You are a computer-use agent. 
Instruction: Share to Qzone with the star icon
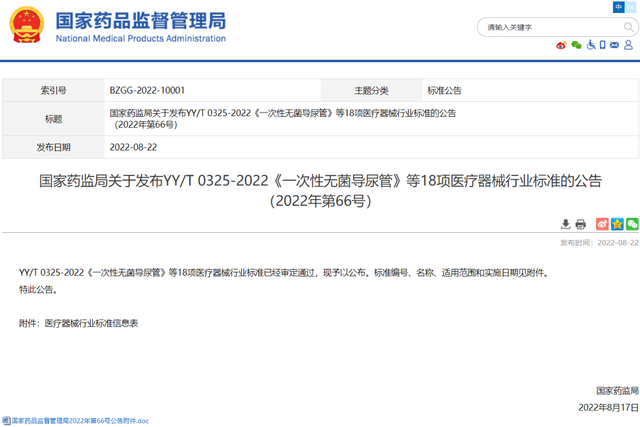(617, 224)
